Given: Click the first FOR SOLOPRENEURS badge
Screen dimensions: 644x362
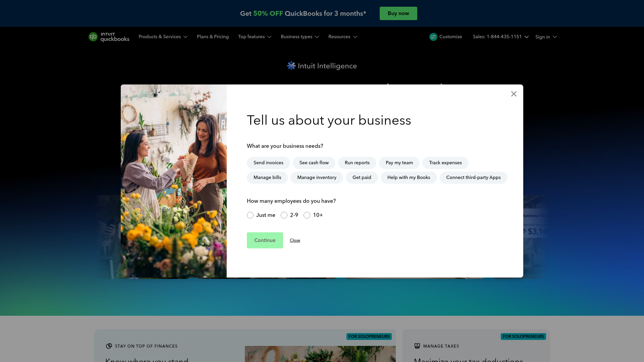Looking at the screenshot, I should tap(369, 337).
